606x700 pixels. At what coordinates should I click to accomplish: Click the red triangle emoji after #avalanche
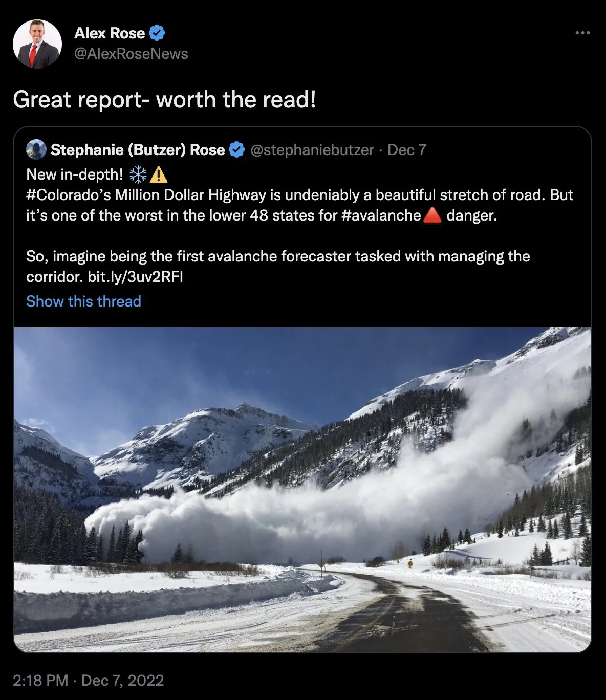click(x=433, y=215)
